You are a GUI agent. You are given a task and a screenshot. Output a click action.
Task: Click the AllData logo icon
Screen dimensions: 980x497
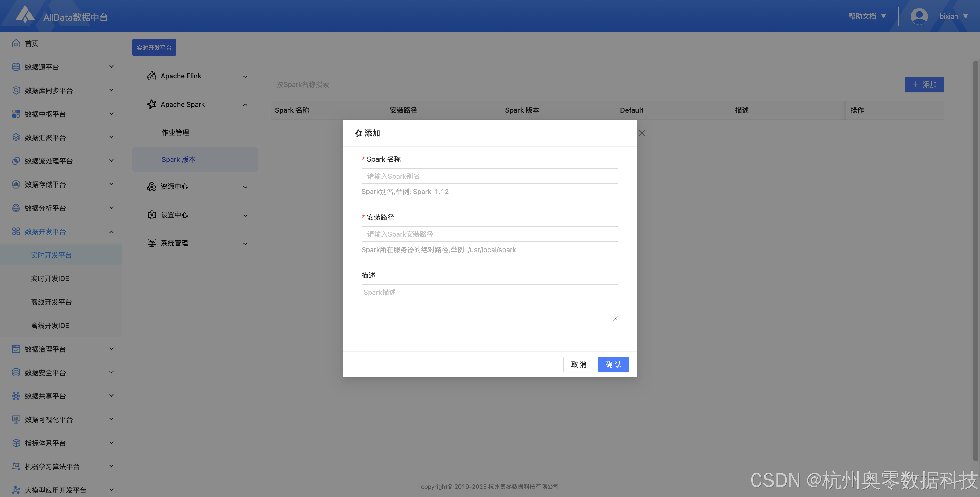(25, 14)
